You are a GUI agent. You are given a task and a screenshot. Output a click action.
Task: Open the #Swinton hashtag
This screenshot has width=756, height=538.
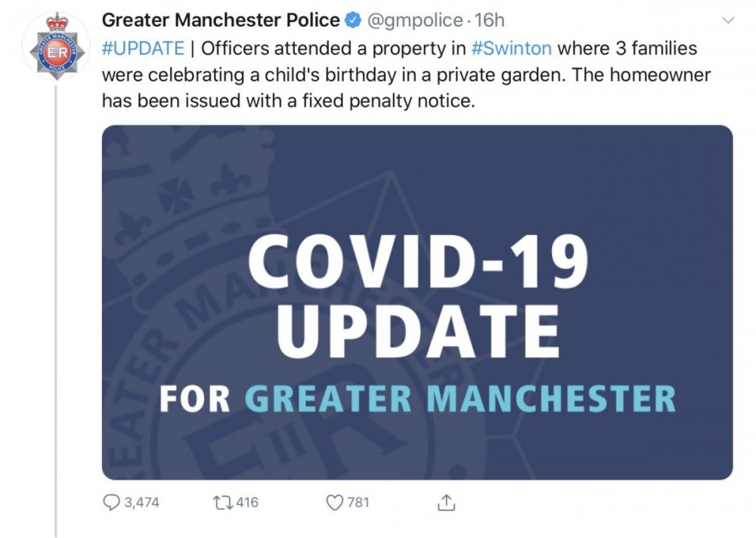click(x=510, y=49)
